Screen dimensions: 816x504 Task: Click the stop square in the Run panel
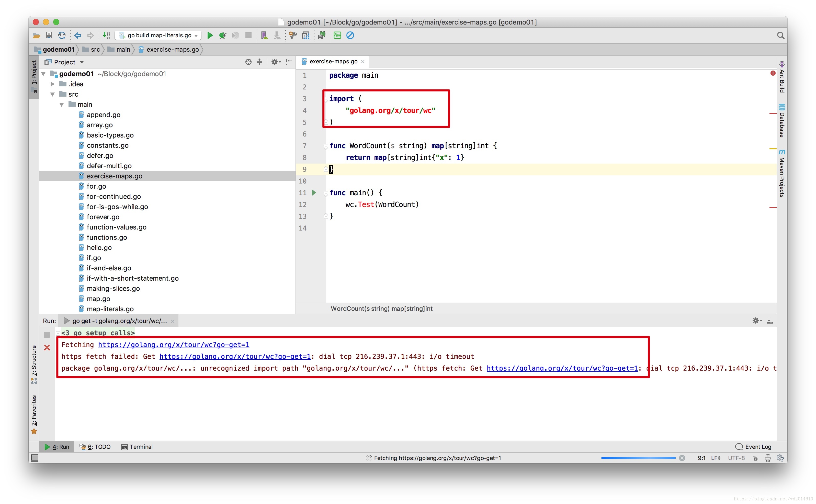(x=47, y=334)
